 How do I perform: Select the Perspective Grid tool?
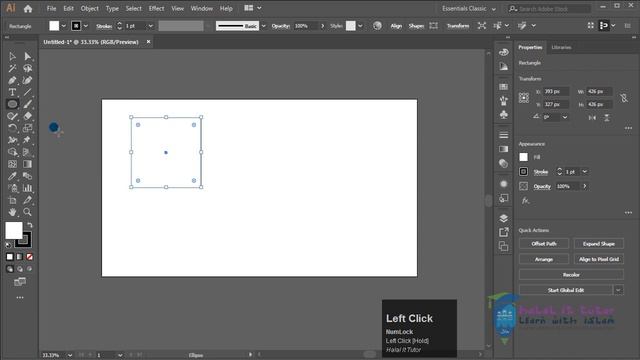(27, 152)
